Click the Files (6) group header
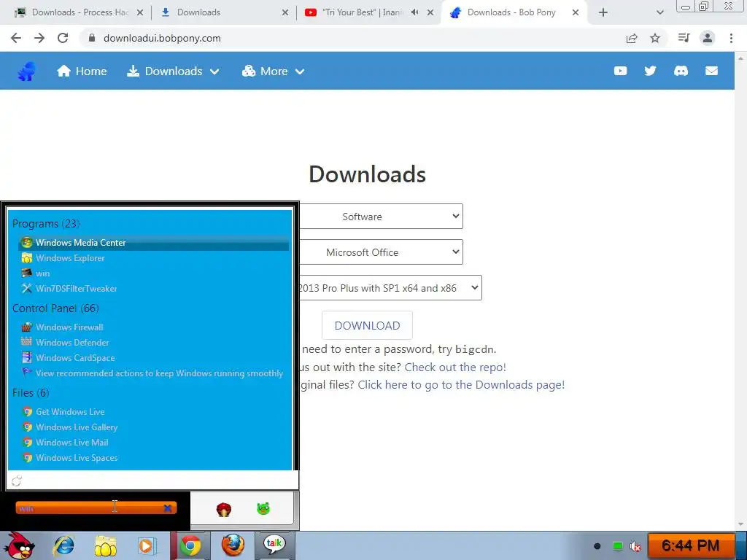 pos(31,392)
